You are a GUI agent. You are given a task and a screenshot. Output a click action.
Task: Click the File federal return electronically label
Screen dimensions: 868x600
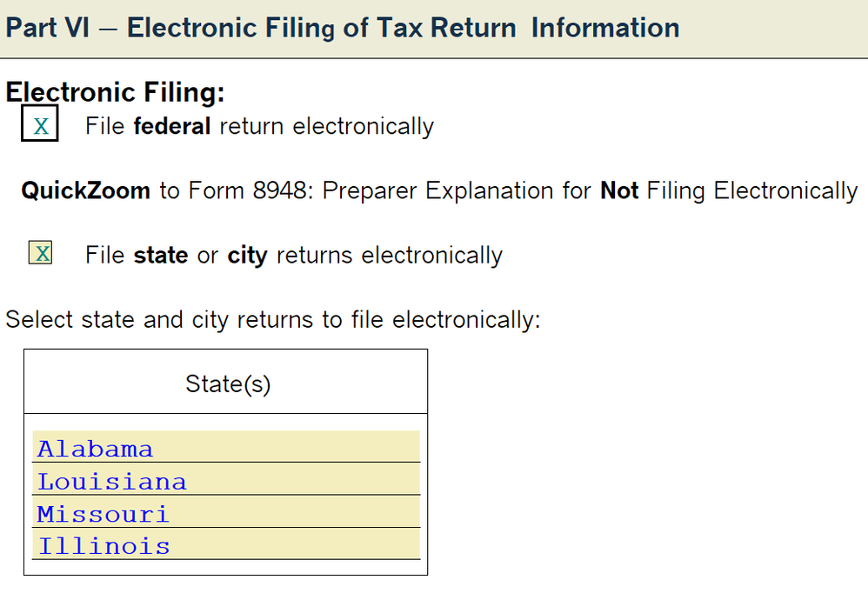pos(258,127)
